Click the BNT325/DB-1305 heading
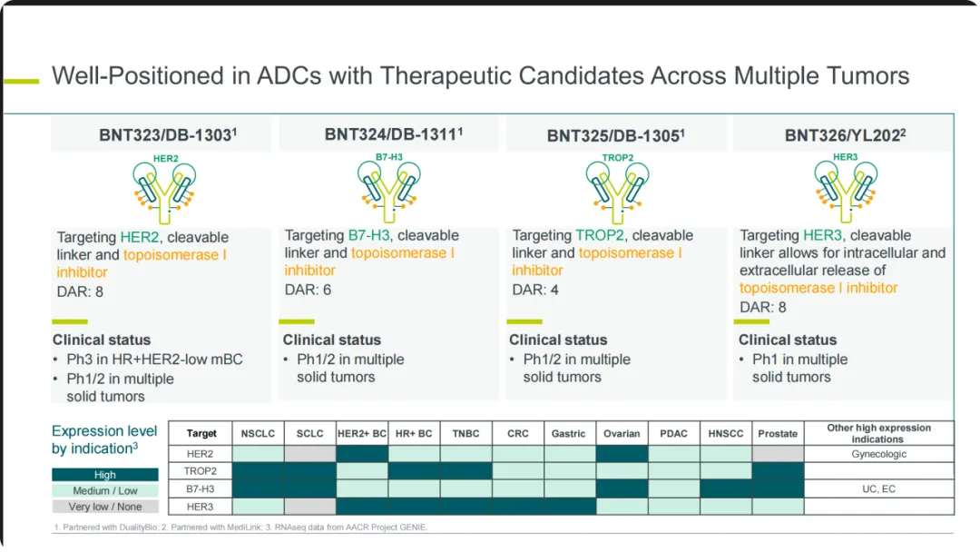 click(615, 135)
